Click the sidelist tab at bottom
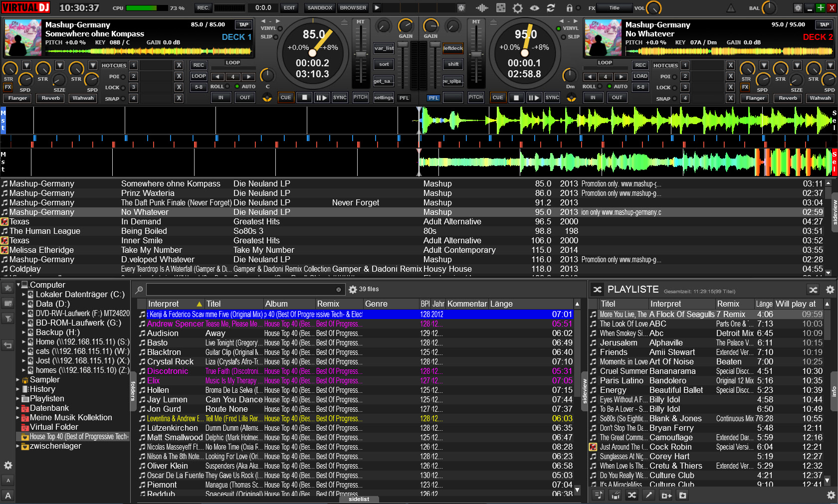This screenshot has width=838, height=504. 359,499
